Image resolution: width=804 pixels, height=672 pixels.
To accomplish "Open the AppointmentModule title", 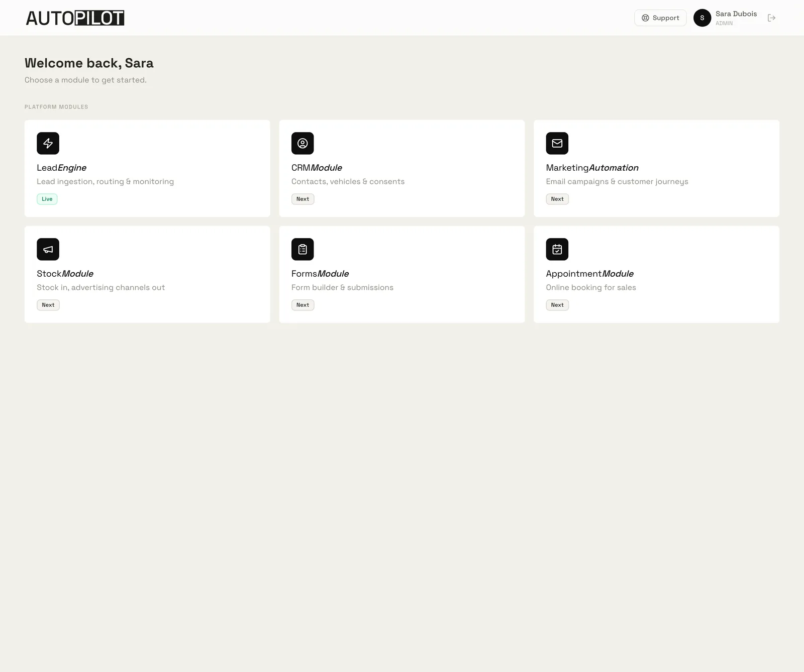I will 590,274.
